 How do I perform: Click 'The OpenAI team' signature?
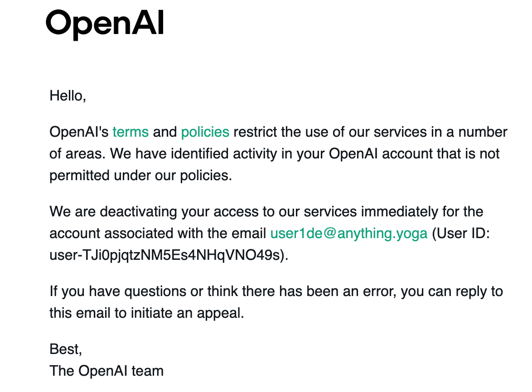pos(106,371)
